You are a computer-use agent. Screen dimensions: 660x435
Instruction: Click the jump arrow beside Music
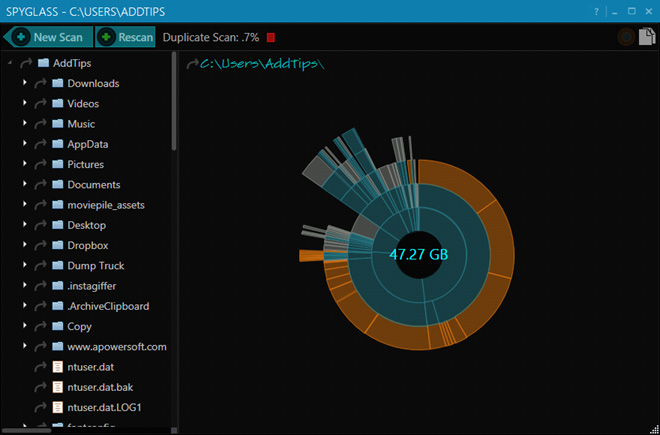tap(40, 124)
